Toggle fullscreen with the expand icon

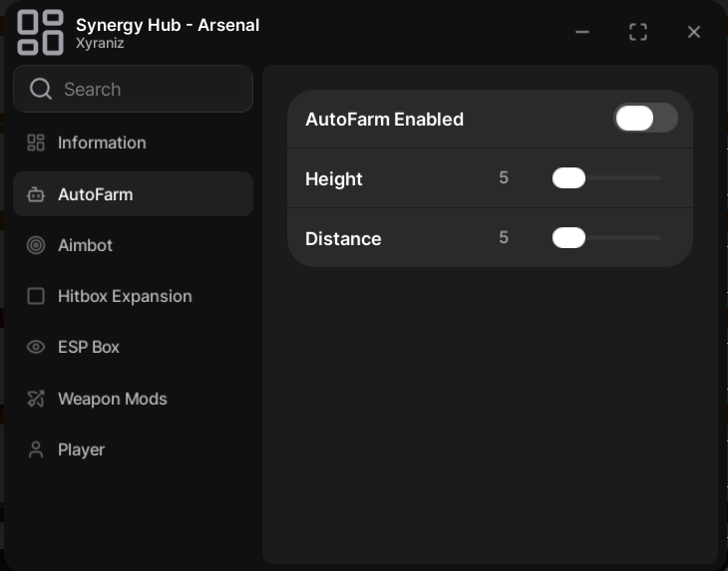point(638,32)
